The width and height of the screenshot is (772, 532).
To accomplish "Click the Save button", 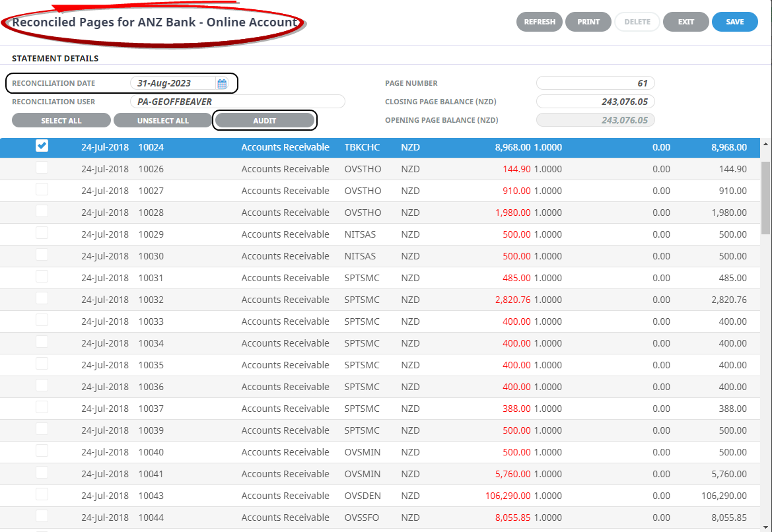I will click(734, 22).
